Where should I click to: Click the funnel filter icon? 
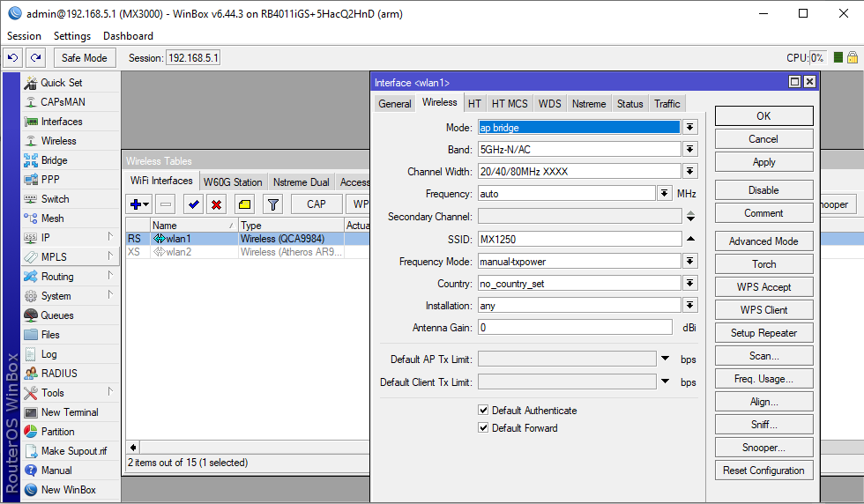click(272, 204)
